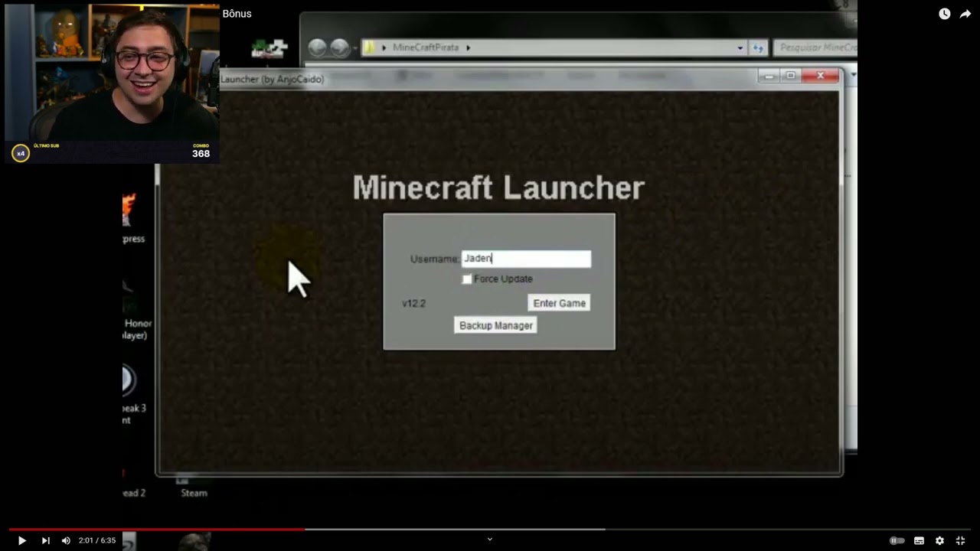980x551 pixels.
Task: Open the Steam desktop shortcut
Action: pos(193,487)
